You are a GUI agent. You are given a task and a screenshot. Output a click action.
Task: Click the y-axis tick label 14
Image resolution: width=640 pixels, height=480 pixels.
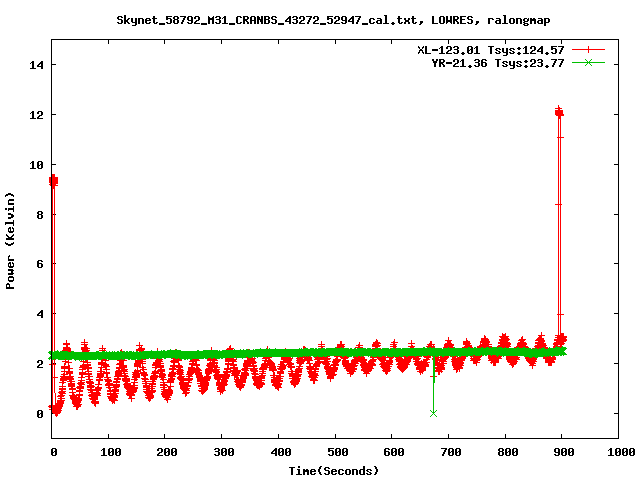click(36, 65)
